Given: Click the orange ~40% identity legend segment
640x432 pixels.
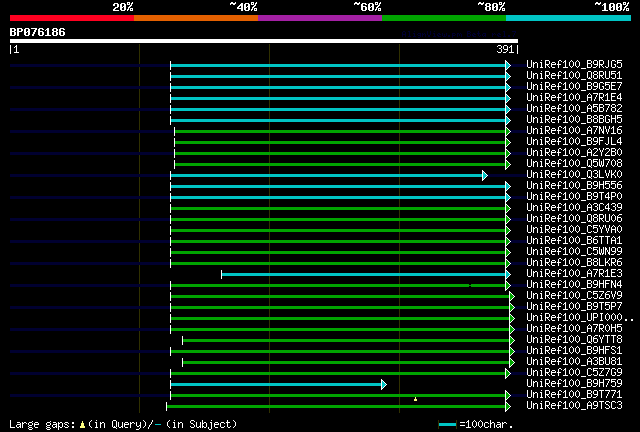Looking at the screenshot, I should pos(196,18).
